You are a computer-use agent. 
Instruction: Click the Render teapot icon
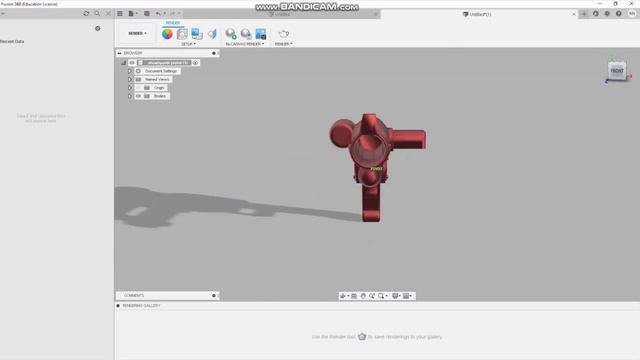284,34
